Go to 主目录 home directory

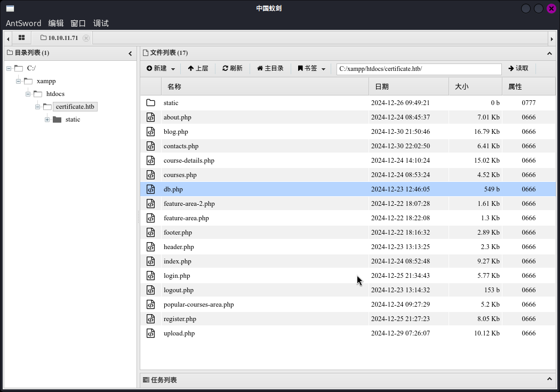click(x=270, y=68)
